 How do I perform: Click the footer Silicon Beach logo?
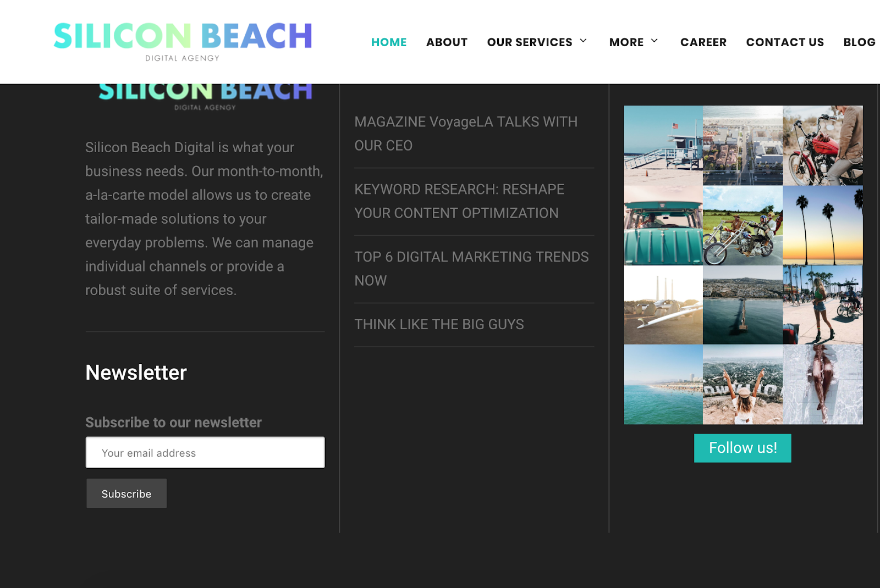click(205, 97)
